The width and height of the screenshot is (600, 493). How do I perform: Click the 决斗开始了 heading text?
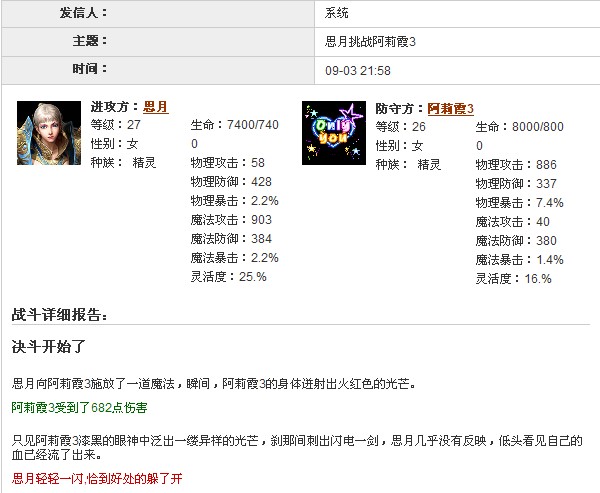49,347
